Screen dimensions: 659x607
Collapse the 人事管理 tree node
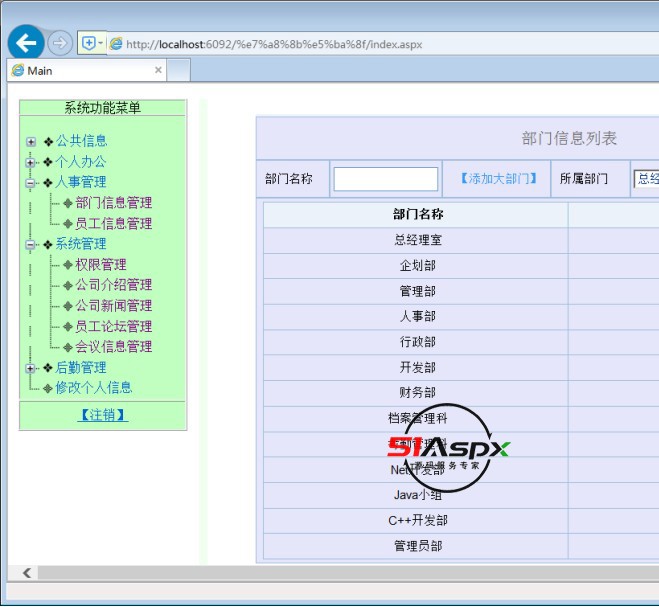31,183
